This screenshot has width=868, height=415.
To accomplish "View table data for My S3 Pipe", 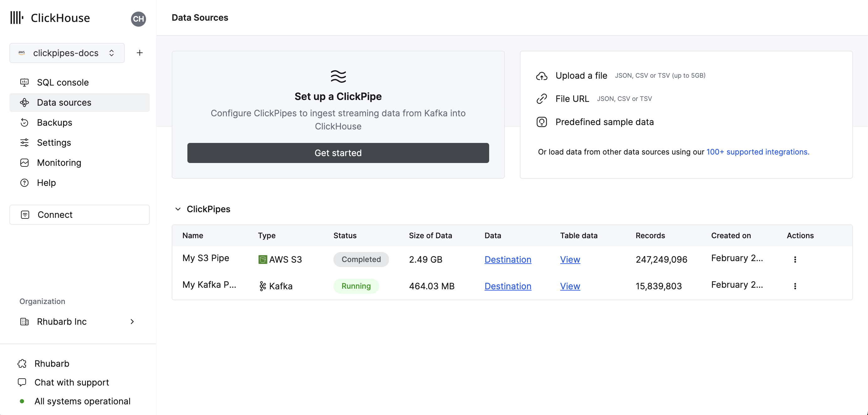I will [x=570, y=259].
